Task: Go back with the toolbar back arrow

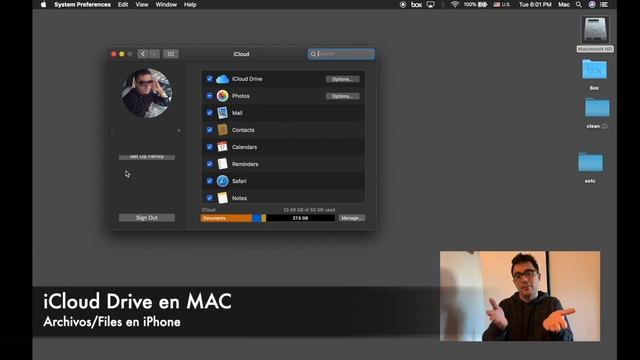Action: click(x=143, y=54)
